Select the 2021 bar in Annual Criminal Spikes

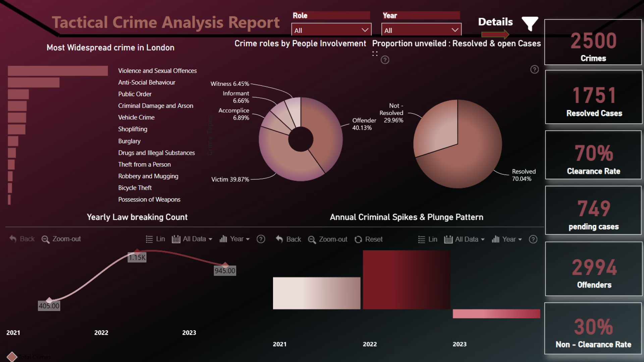(x=317, y=293)
